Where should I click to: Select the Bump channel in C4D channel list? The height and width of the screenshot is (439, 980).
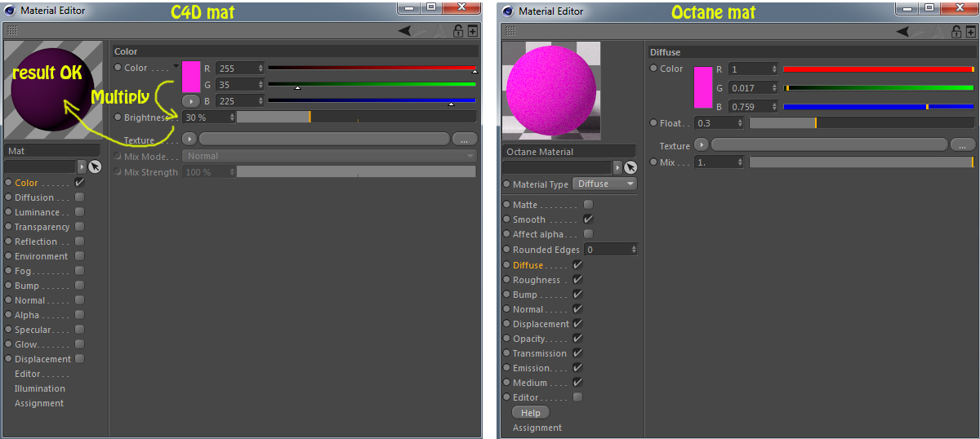tap(27, 285)
